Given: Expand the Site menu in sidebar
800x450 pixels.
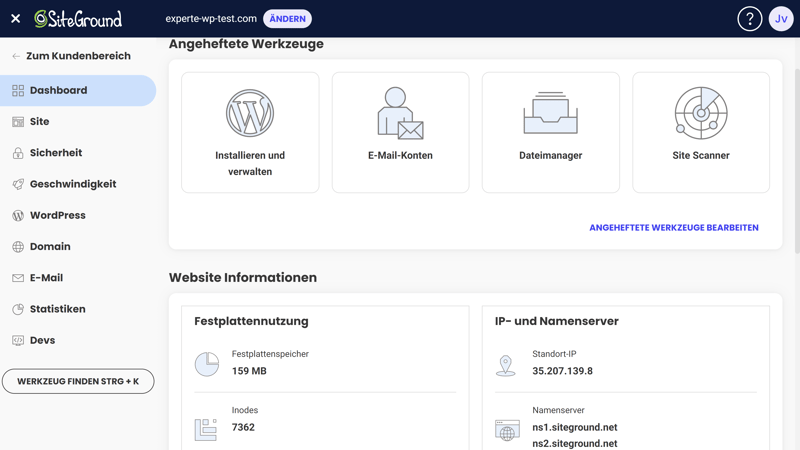Looking at the screenshot, I should (x=40, y=122).
